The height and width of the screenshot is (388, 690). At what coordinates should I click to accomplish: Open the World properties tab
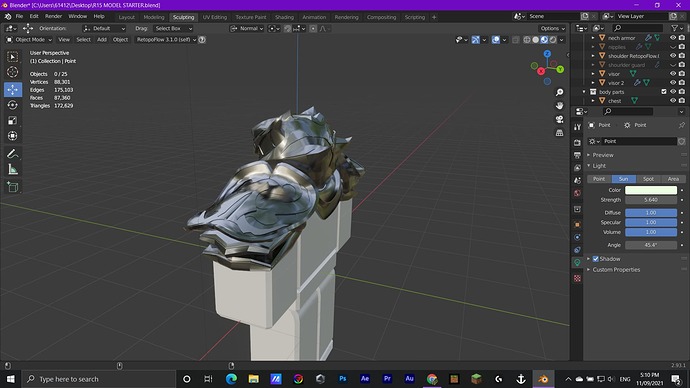tap(577, 193)
